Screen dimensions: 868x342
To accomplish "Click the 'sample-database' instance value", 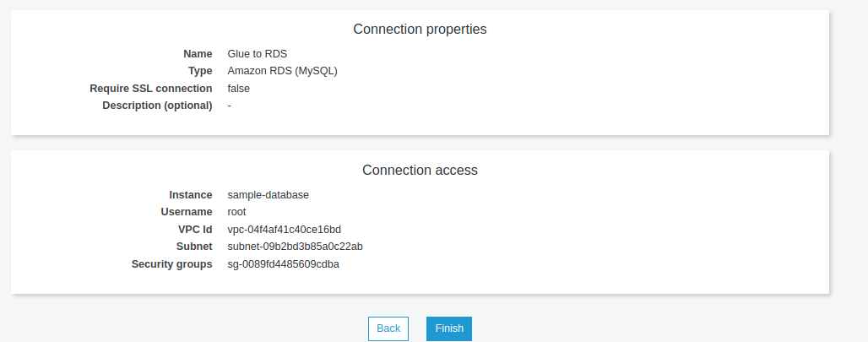I will click(x=269, y=195).
